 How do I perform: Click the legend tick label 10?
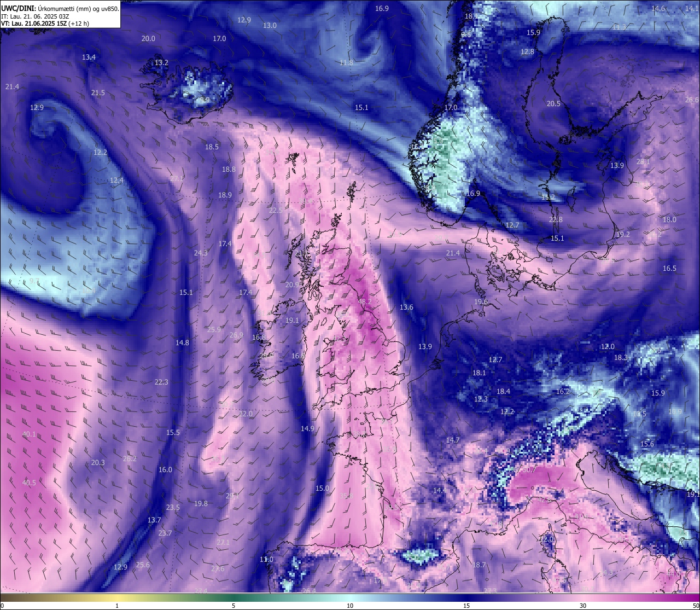(350, 605)
